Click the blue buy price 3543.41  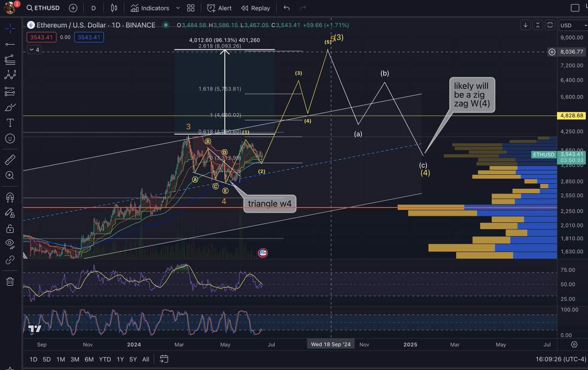coord(88,37)
